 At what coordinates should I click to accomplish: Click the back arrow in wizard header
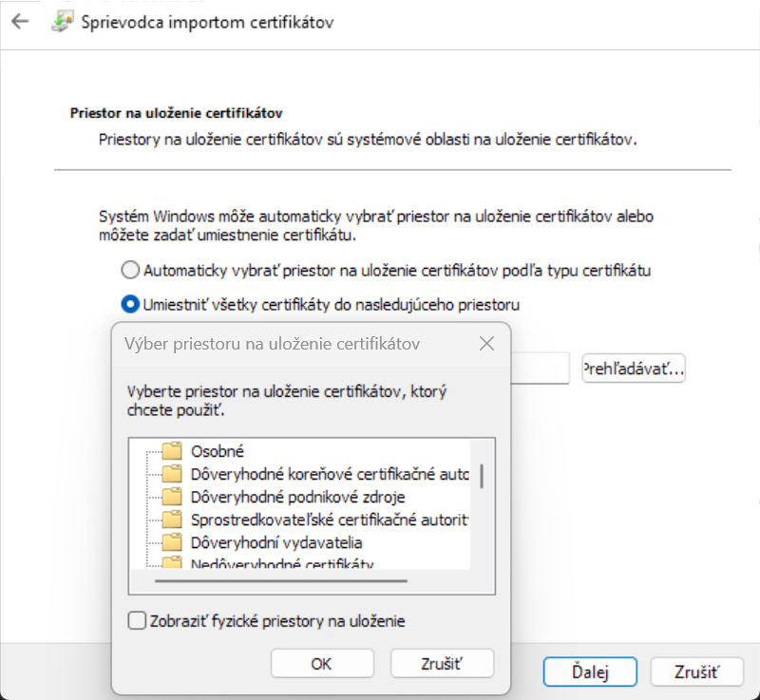[x=19, y=21]
